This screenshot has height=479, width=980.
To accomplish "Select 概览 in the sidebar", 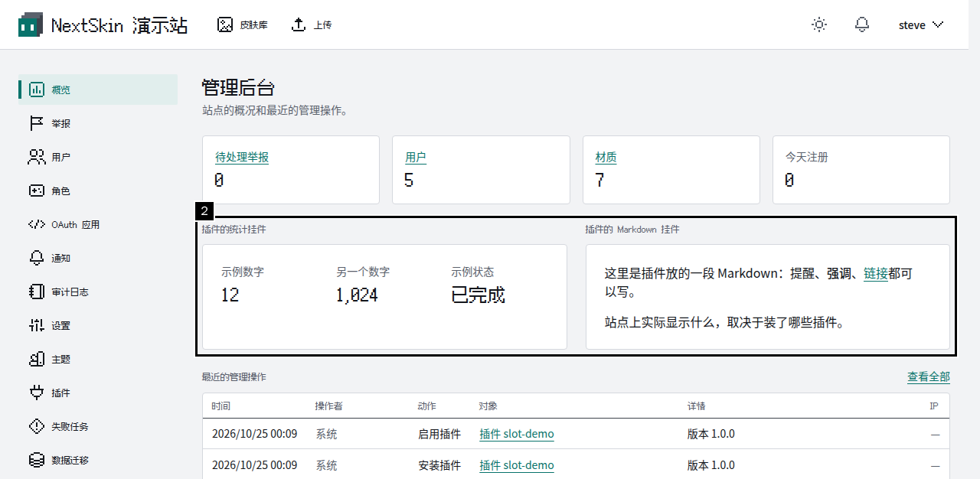I will coord(98,90).
